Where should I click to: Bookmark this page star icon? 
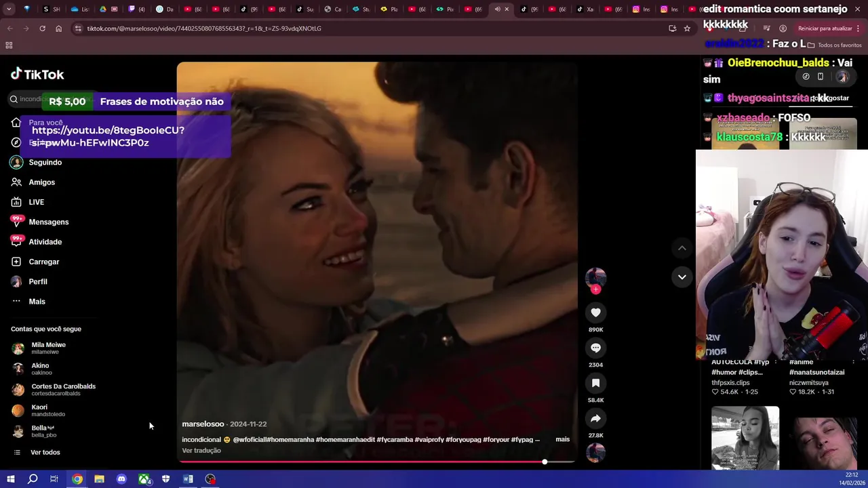pos(687,28)
